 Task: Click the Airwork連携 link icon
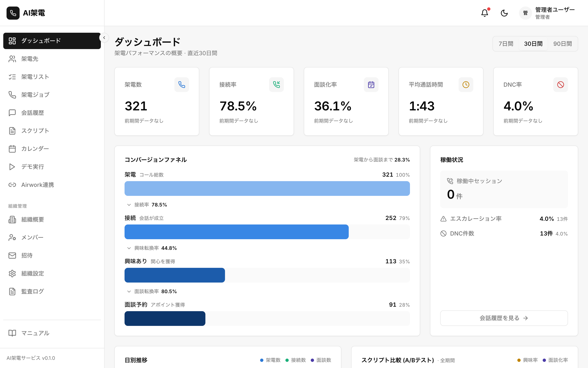(12, 185)
